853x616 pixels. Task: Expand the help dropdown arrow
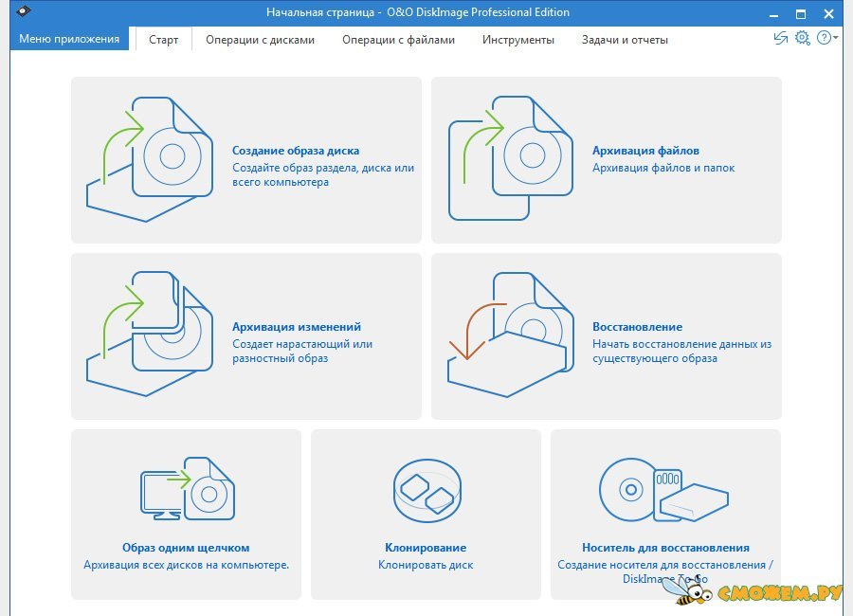pyautogui.click(x=835, y=39)
